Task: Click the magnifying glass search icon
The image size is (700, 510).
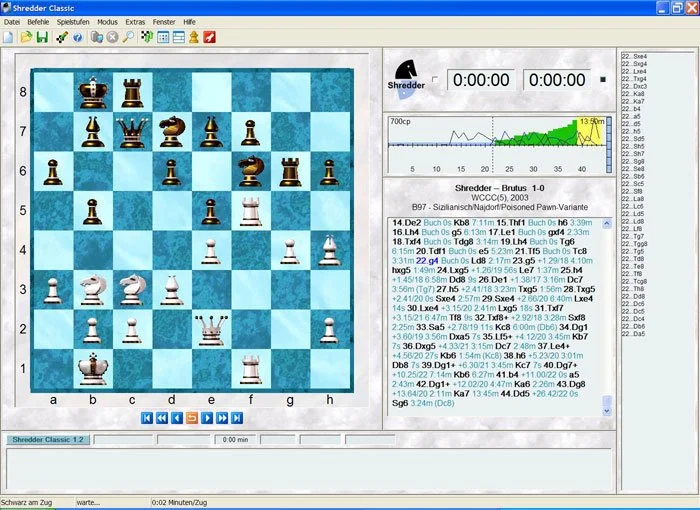Action: tap(128, 37)
